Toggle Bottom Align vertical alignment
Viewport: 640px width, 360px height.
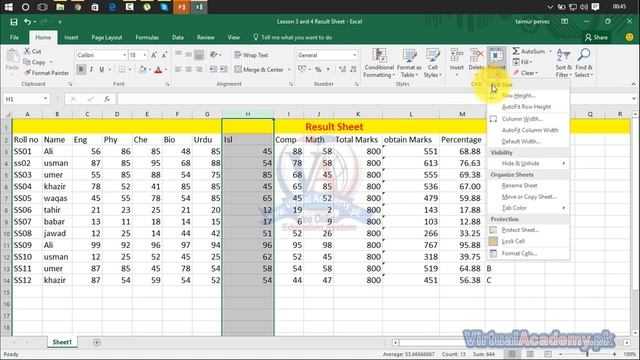pyautogui.click(x=199, y=55)
